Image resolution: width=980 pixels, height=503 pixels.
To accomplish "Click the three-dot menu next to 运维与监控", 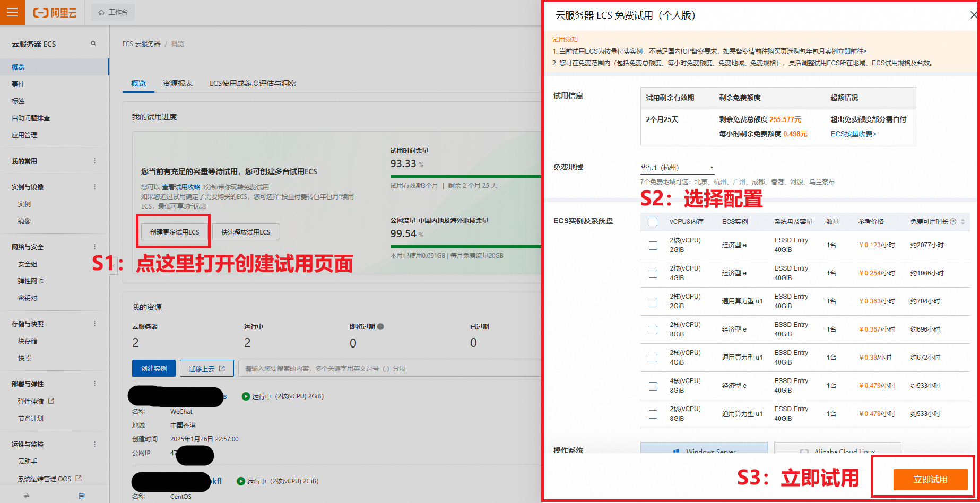I will [x=95, y=445].
